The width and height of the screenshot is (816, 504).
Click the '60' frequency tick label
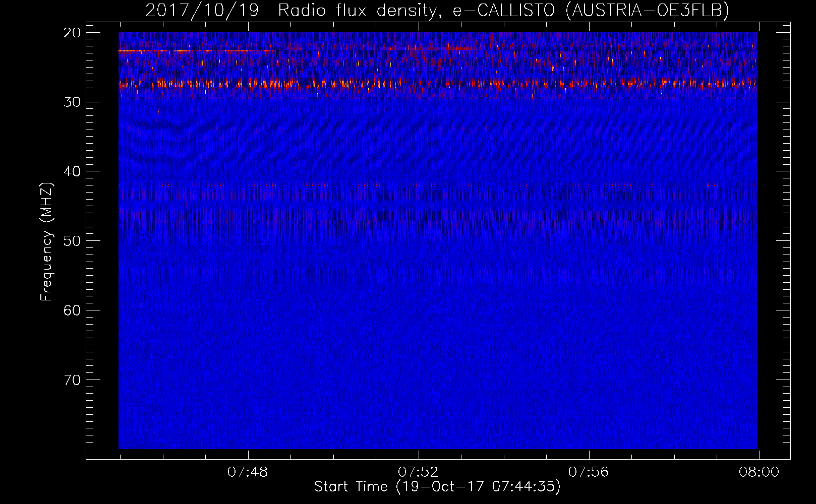coord(72,310)
